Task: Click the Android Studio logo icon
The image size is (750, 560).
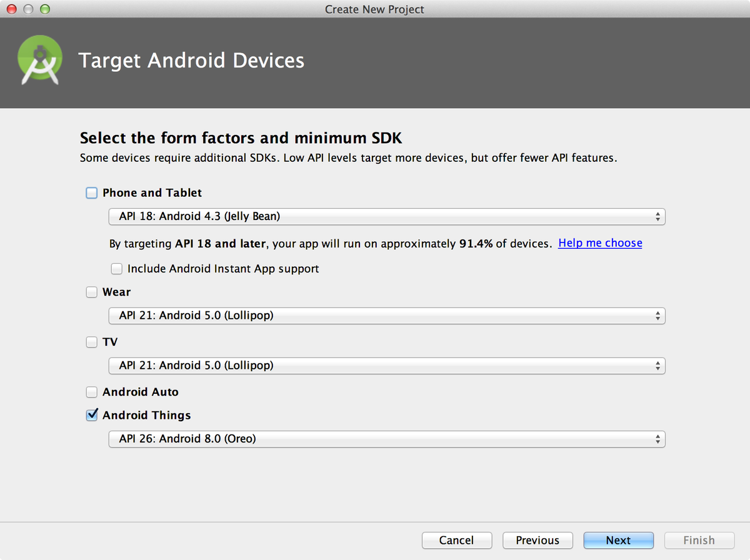Action: point(40,61)
